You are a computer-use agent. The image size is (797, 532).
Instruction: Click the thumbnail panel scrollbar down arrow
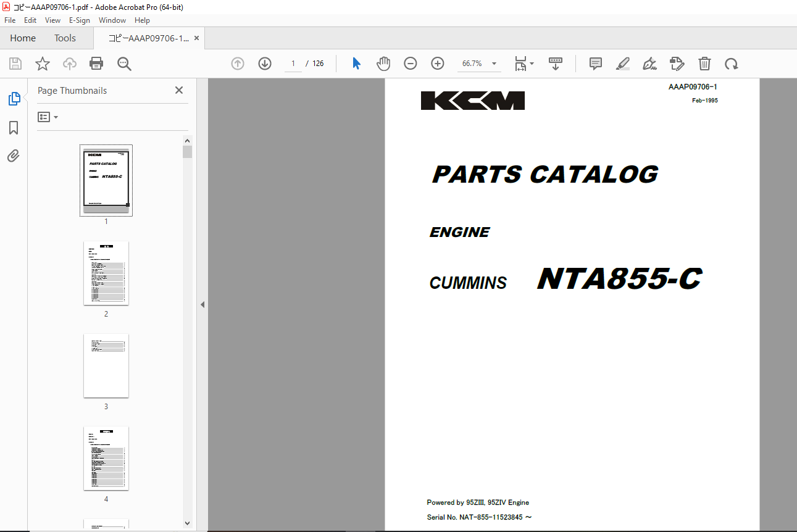pos(188,523)
